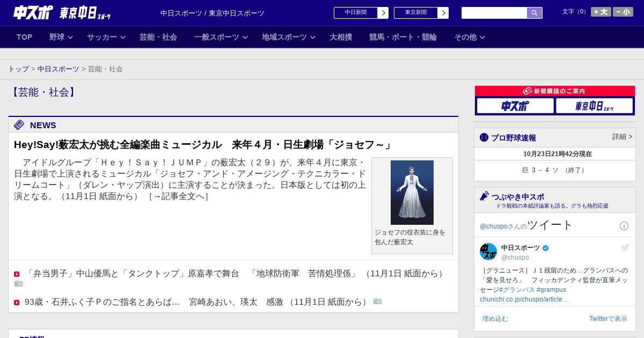Click the 中日スポーツ breadcrumb link
644x338 pixels.
[x=58, y=69]
